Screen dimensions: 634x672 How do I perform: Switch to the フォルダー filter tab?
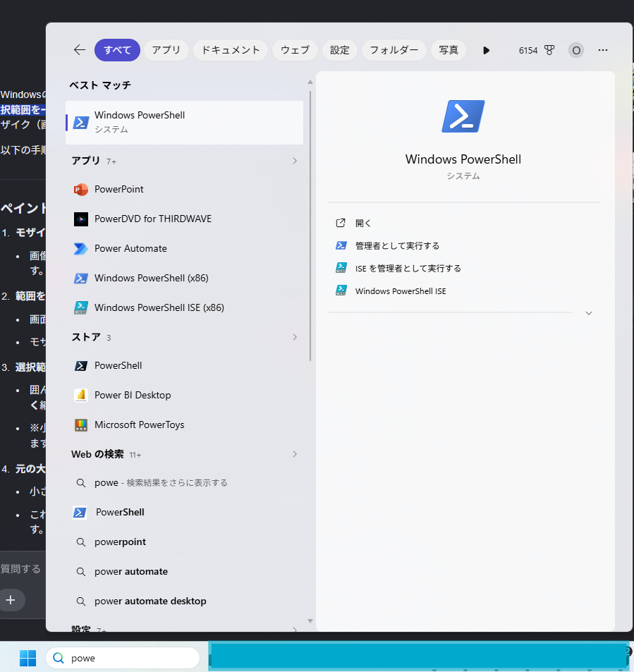[x=394, y=50]
